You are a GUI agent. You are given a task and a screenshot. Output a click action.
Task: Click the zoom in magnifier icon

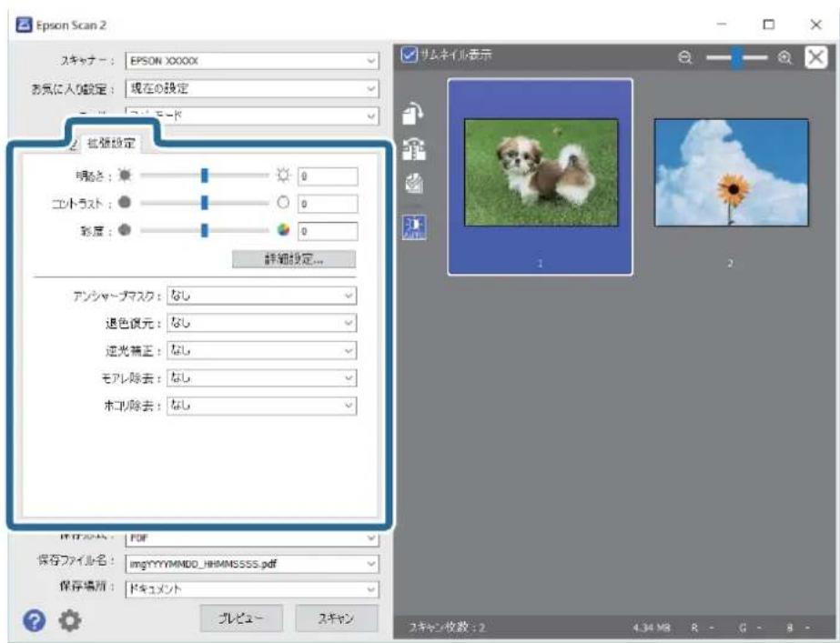tap(784, 57)
